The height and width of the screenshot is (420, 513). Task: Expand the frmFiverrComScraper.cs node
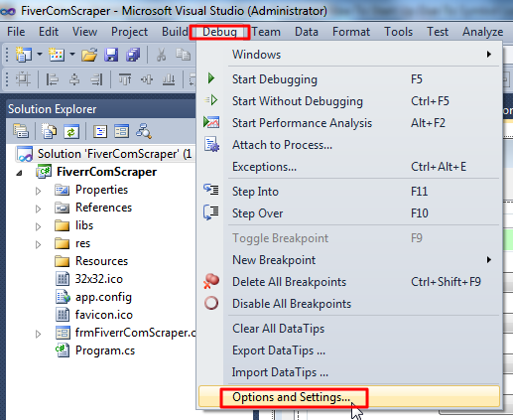(39, 334)
